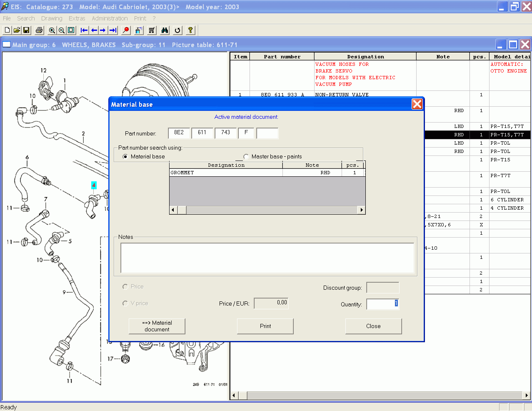Open the Search menu
The image size is (532, 411).
(x=26, y=18)
